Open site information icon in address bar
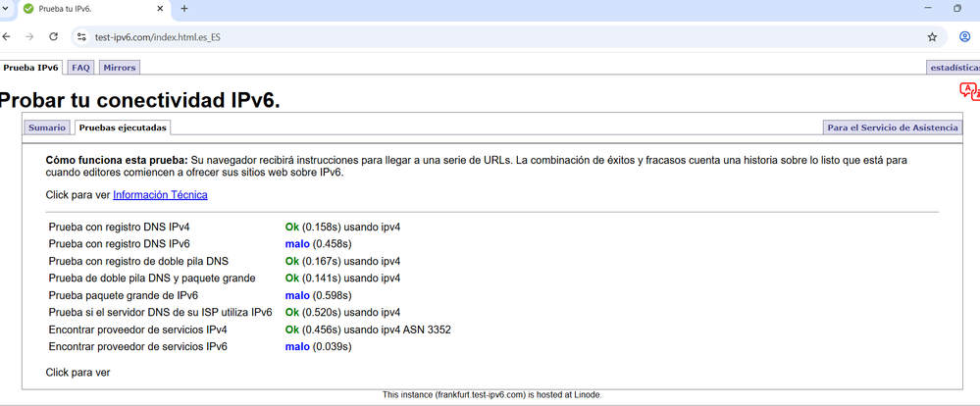 tap(82, 36)
